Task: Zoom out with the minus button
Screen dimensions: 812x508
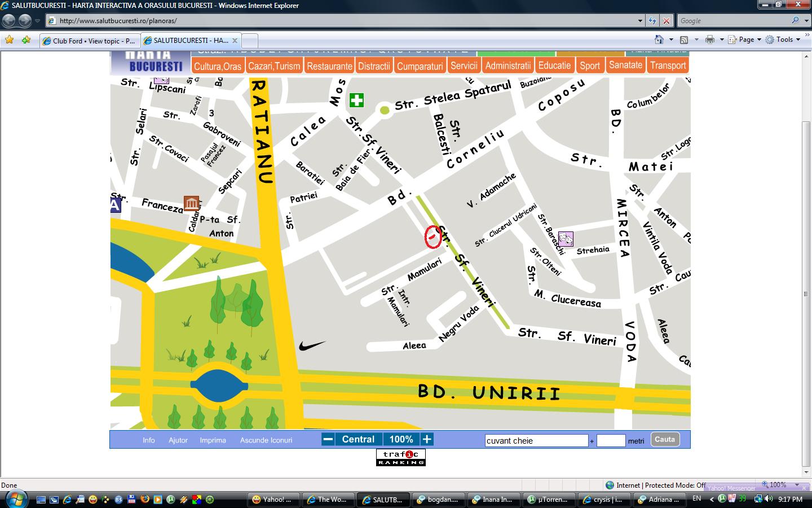Action: click(328, 439)
